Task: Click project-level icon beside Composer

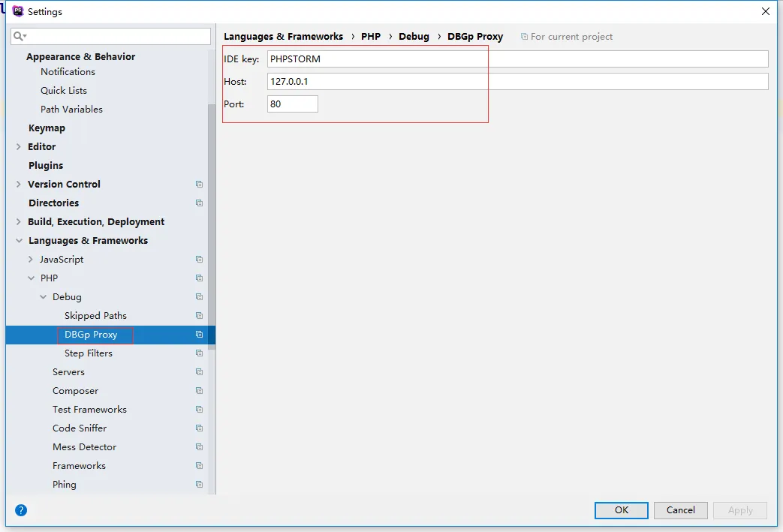Action: [x=199, y=391]
